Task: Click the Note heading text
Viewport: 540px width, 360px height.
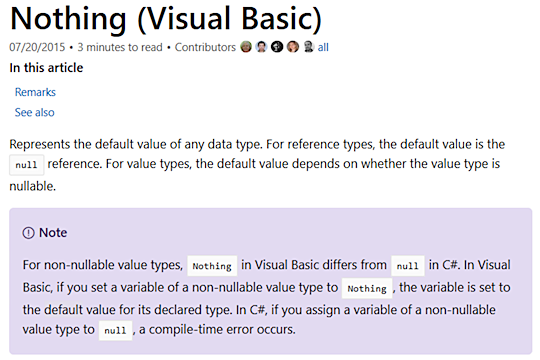Action: tap(53, 233)
